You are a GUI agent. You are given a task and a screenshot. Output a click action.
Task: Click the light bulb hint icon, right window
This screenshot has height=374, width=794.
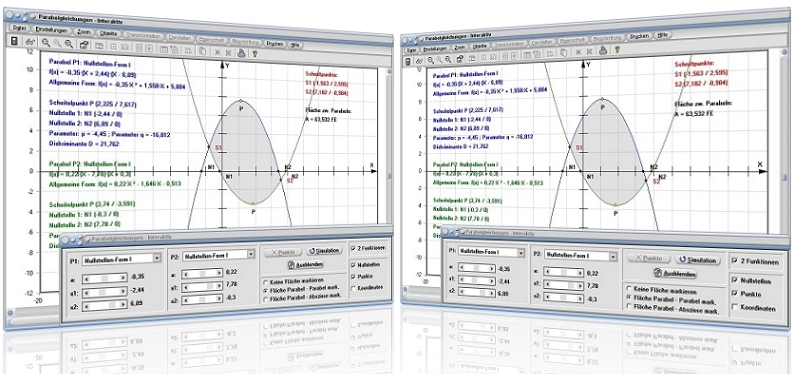(x=617, y=49)
